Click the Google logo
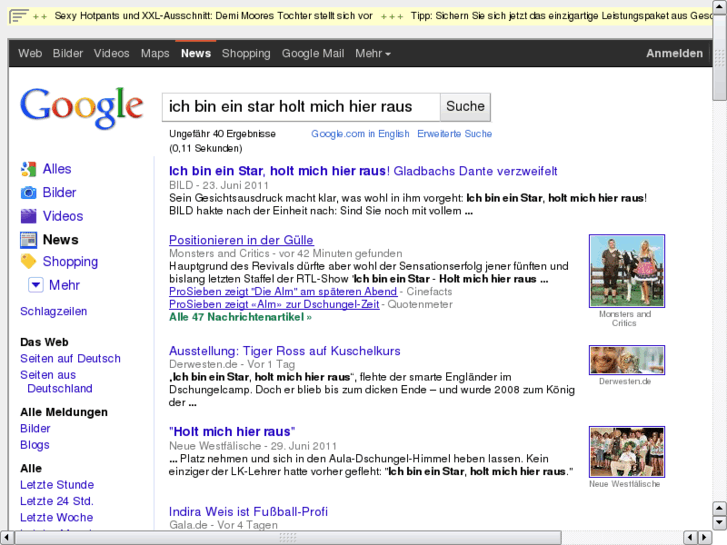 click(x=82, y=108)
